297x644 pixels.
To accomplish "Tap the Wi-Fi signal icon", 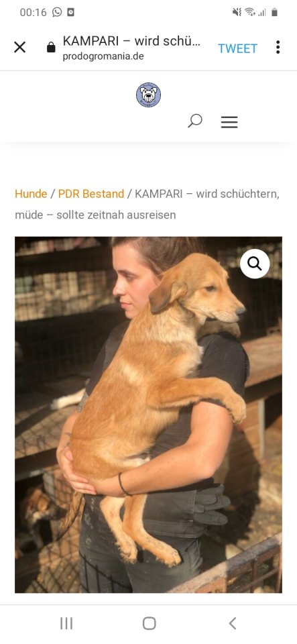I will tap(249, 12).
